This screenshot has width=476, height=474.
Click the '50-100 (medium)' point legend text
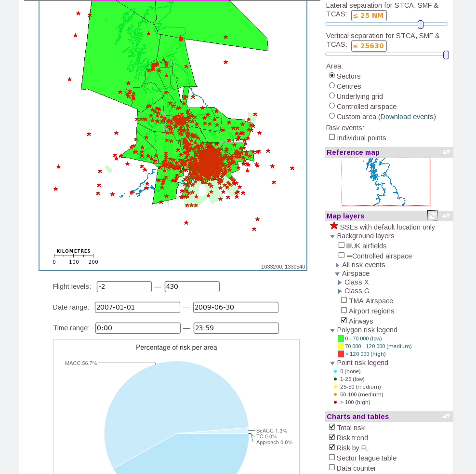click(361, 394)
